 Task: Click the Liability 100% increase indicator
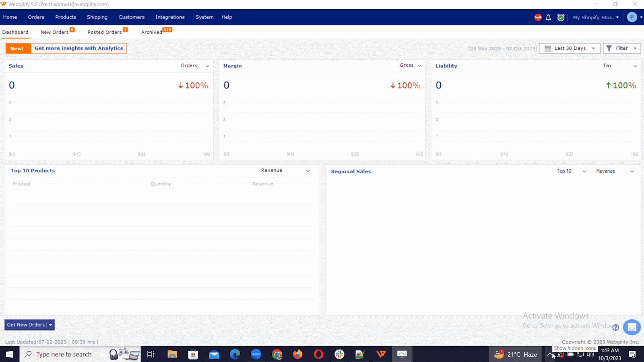click(621, 85)
